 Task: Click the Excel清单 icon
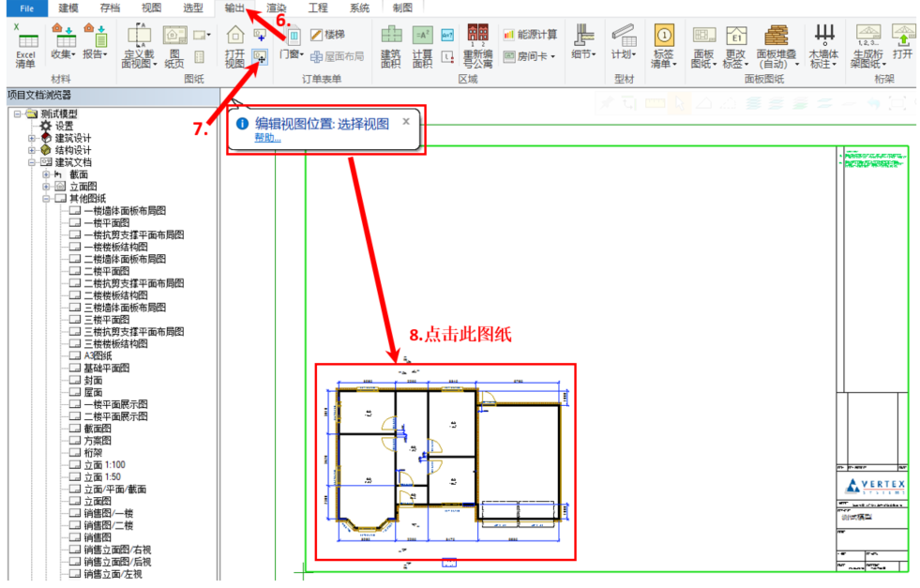[27, 40]
